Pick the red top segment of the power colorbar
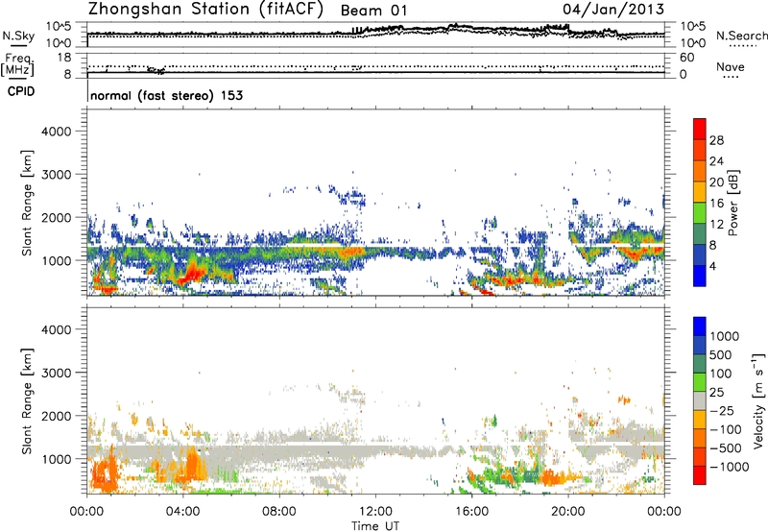 coord(700,129)
